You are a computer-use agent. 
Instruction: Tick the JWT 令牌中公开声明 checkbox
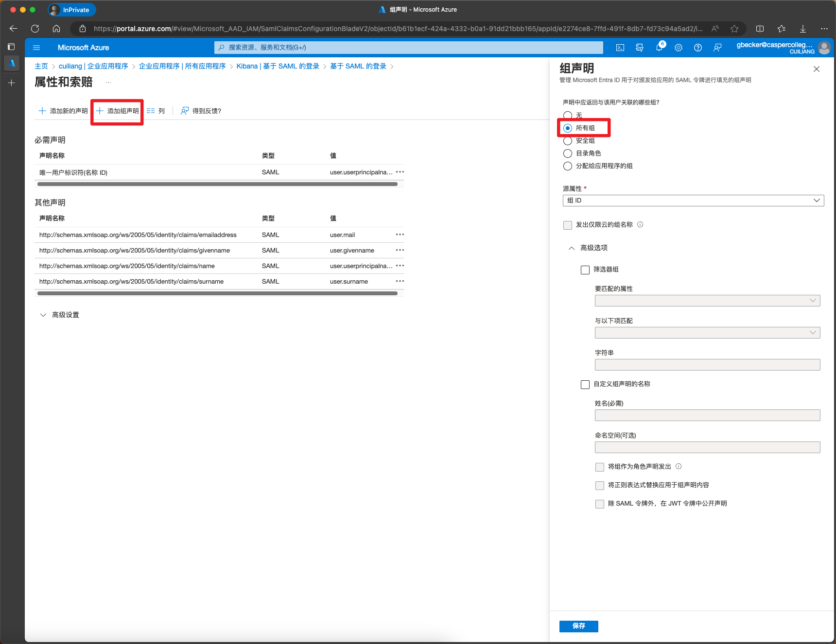pos(600,504)
